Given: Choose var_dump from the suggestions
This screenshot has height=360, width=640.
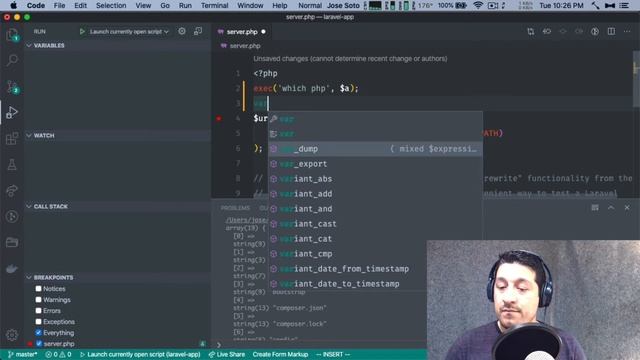Looking at the screenshot, I should pos(375,149).
